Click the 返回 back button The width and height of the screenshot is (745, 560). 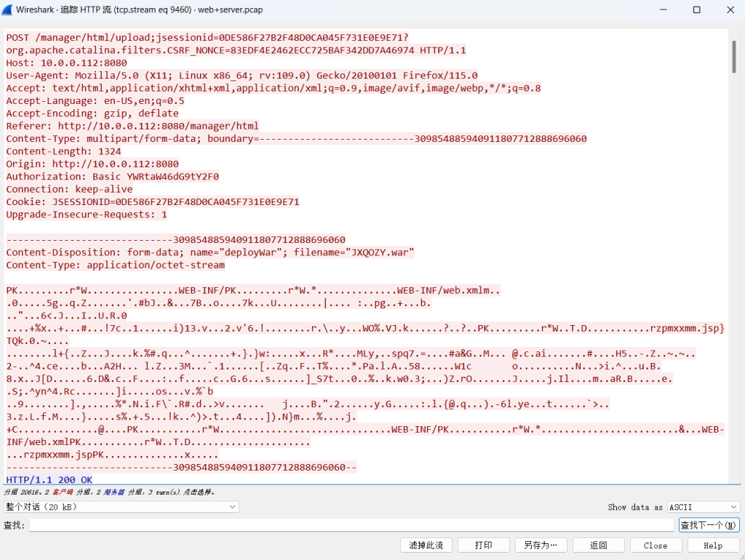click(x=599, y=545)
